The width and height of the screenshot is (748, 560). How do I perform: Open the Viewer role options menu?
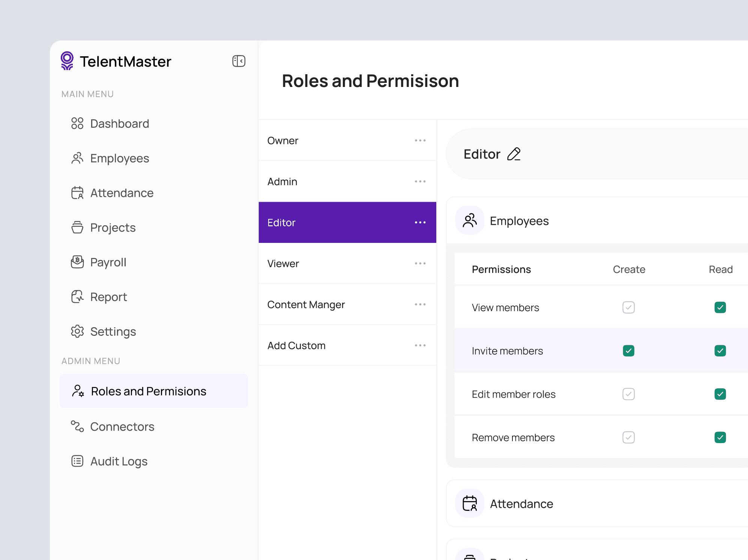420,264
